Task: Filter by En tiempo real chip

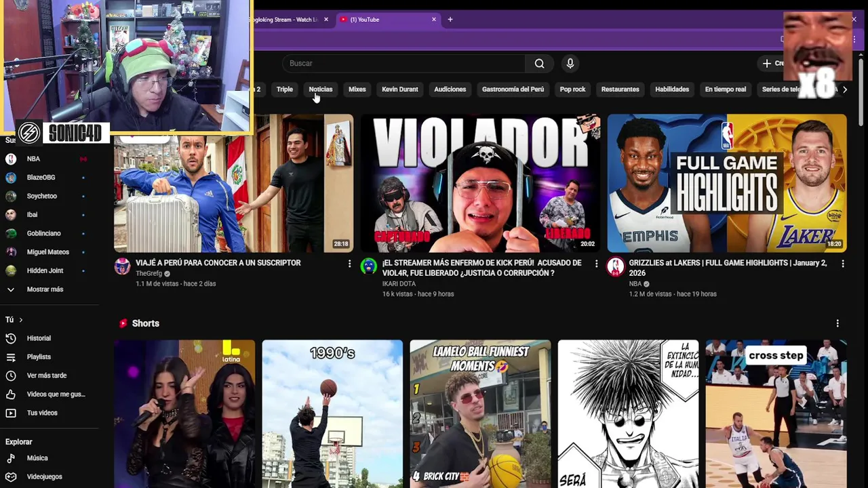Action: 726,89
